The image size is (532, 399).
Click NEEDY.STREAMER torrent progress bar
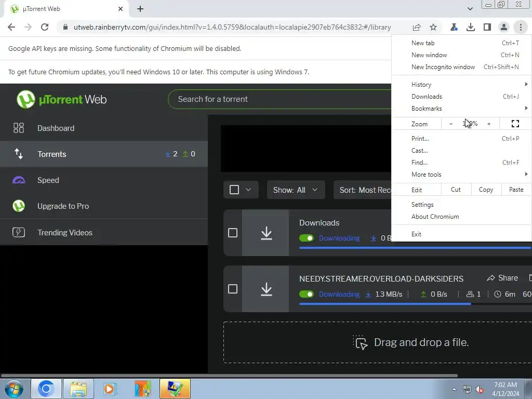tap(415, 304)
